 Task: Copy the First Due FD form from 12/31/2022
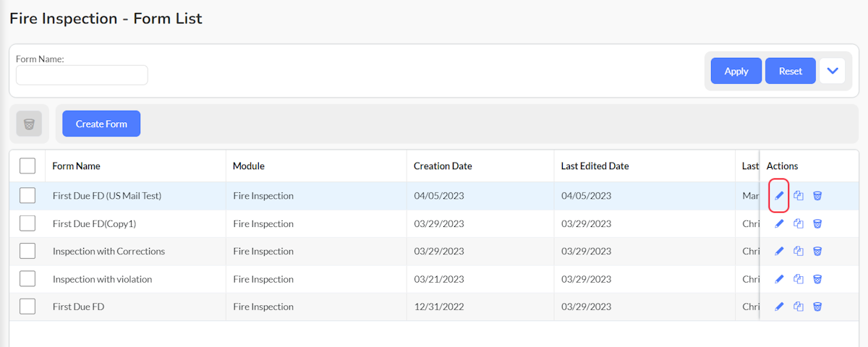799,307
